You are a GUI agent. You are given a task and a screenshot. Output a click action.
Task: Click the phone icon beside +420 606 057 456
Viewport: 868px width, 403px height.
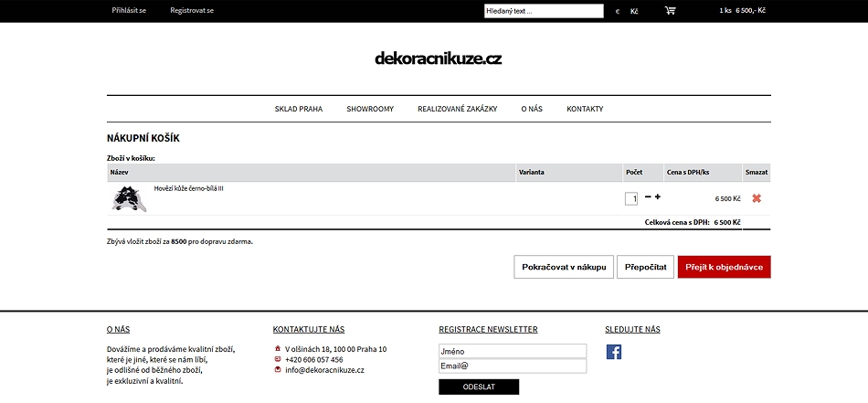(x=278, y=359)
